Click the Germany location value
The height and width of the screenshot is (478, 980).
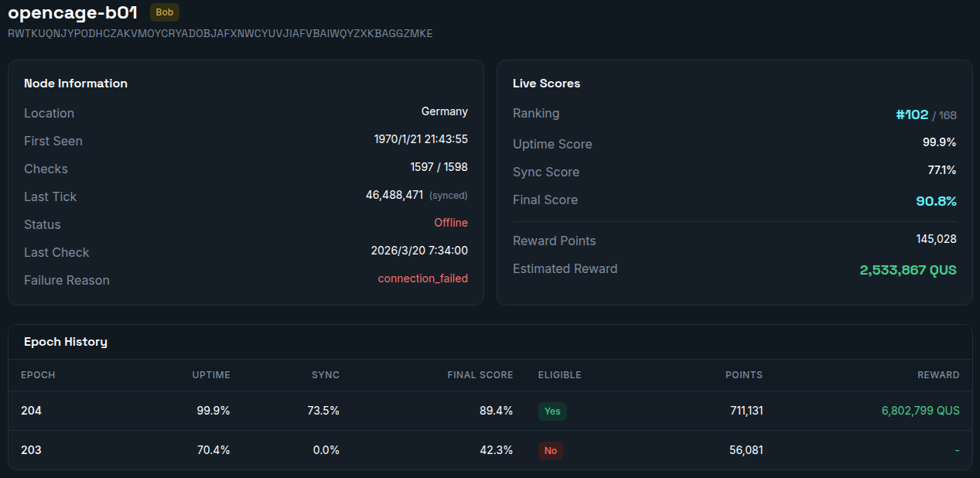tap(444, 111)
